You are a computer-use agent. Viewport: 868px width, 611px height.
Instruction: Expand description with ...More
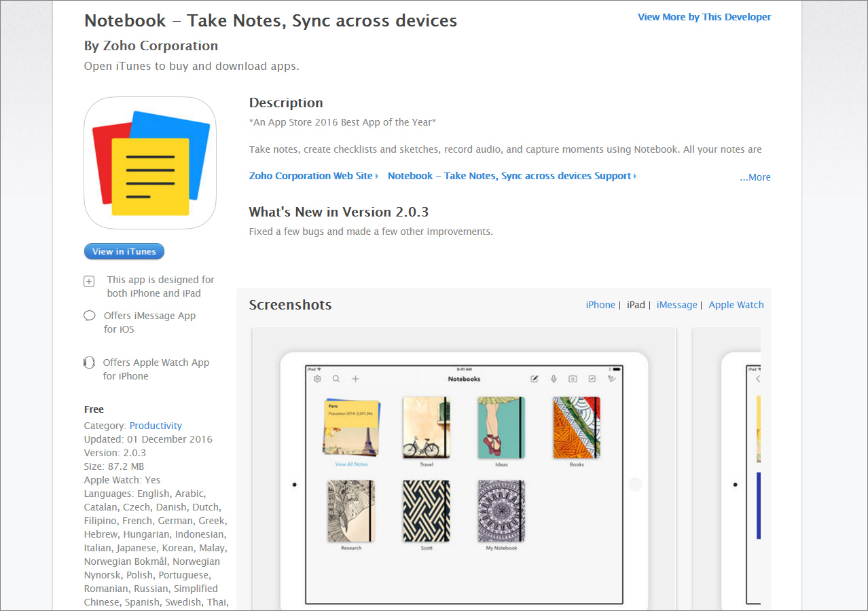pyautogui.click(x=755, y=177)
